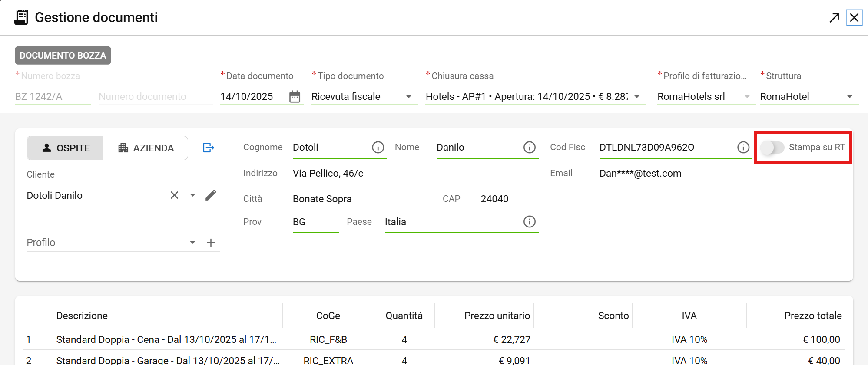Click info icon next to Cognome field
The width and height of the screenshot is (868, 365).
pyautogui.click(x=378, y=148)
